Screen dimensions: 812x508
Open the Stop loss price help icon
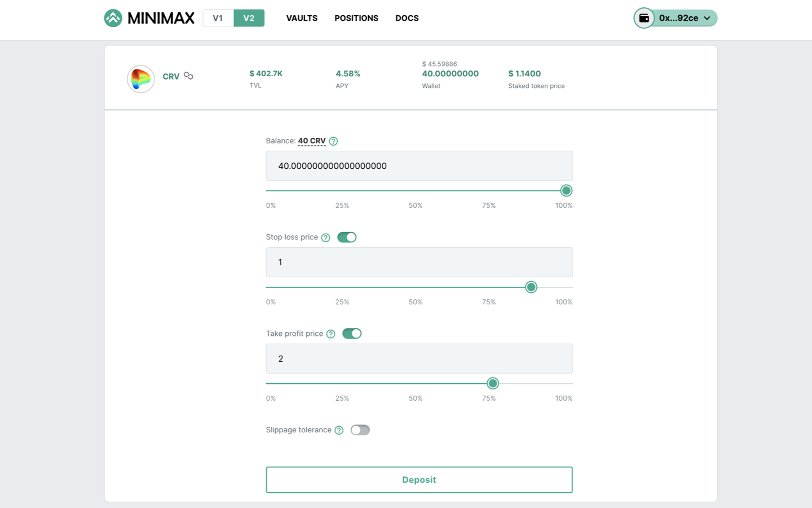[x=325, y=238]
